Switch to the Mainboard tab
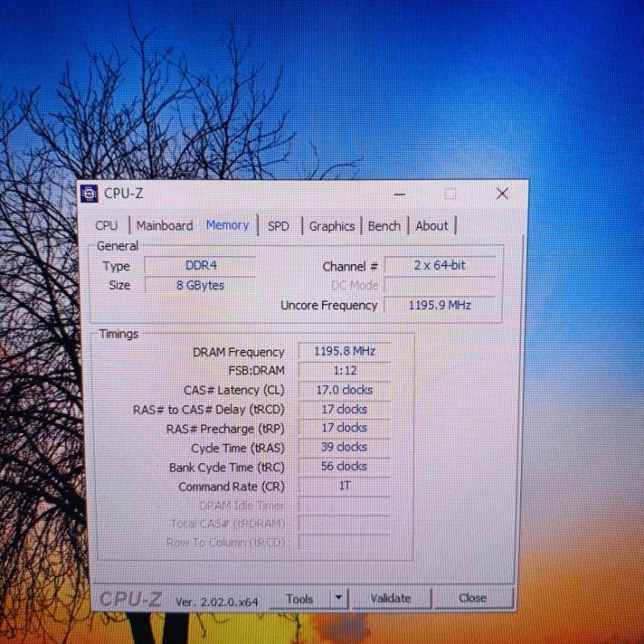Viewport: 644px width, 644px height. [x=164, y=226]
